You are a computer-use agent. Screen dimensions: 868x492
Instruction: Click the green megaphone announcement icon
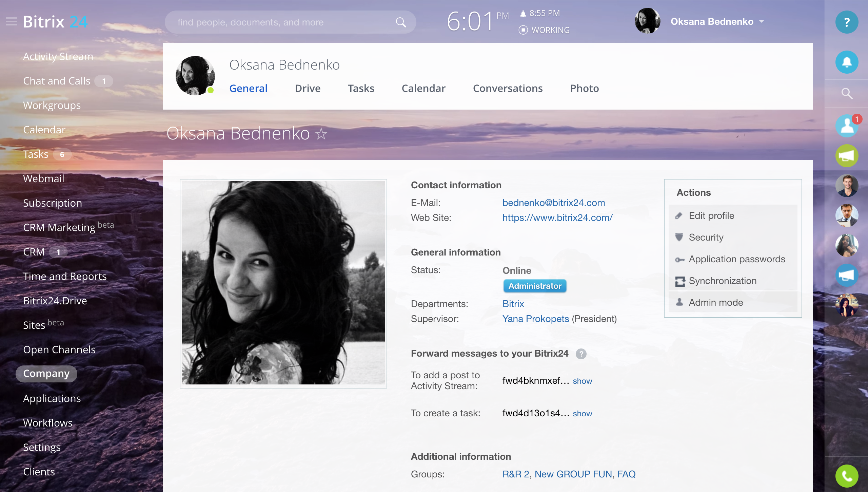[x=847, y=156]
